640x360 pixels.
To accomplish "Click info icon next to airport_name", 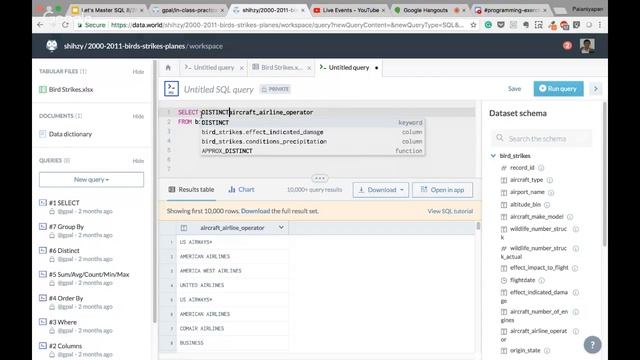I will tap(551, 192).
